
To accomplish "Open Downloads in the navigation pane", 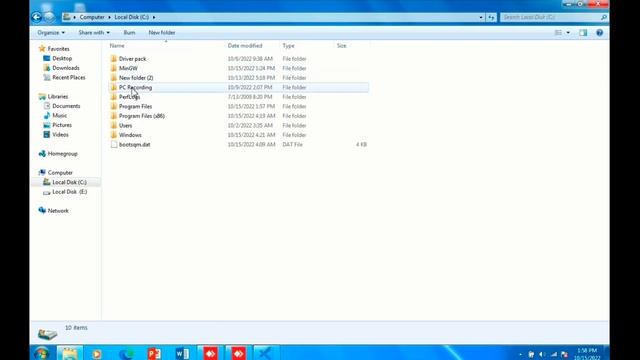I will tap(66, 68).
